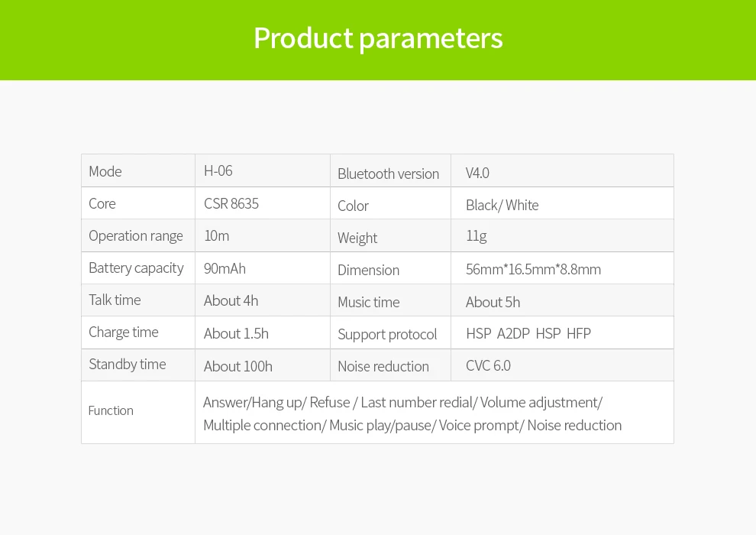This screenshot has width=756, height=535.
Task: Click the CSR 8635 core value
Action: point(231,203)
